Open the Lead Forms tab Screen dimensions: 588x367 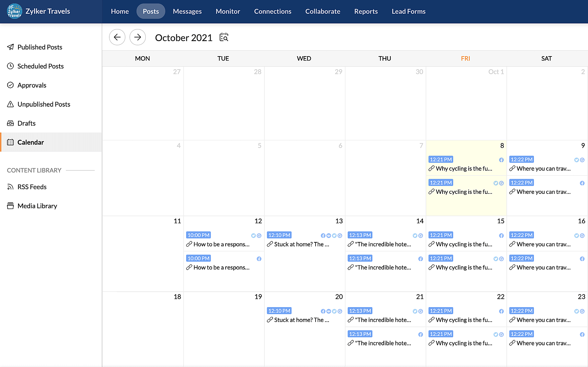(408, 11)
